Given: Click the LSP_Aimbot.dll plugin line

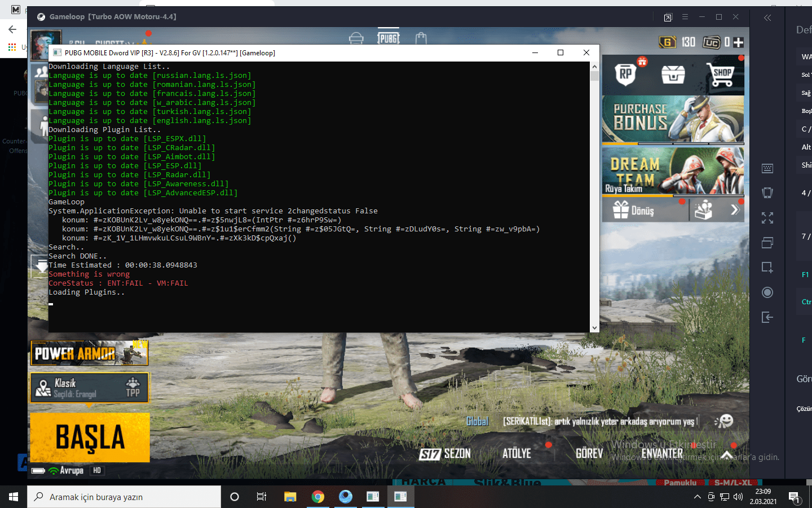Looking at the screenshot, I should [x=131, y=157].
